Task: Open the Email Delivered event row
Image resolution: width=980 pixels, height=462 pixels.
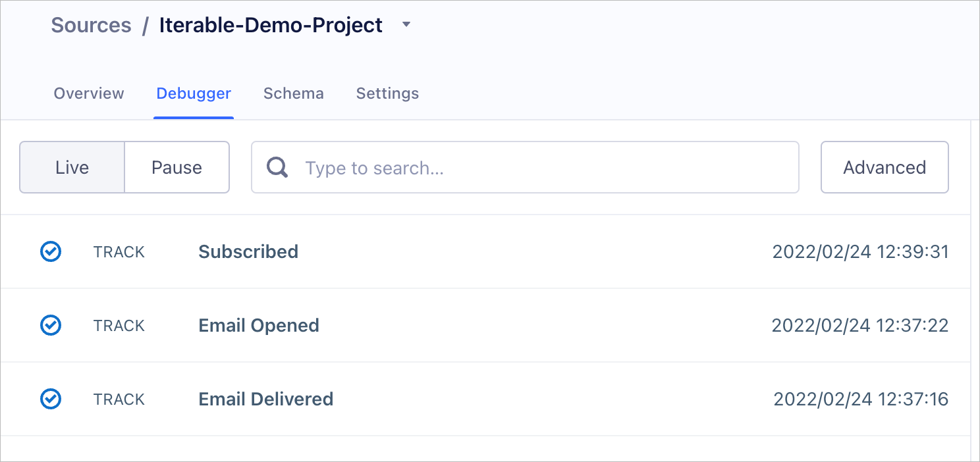Action: point(485,399)
